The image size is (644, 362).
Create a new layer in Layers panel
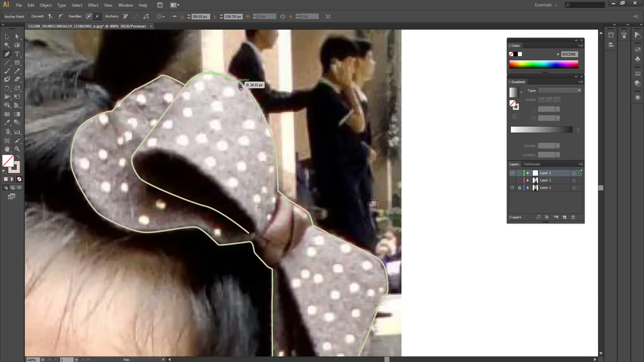[565, 217]
